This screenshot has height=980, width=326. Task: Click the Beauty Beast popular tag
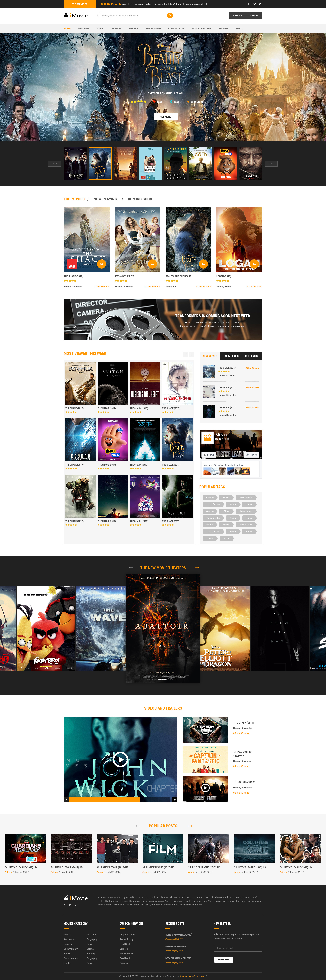[246, 525]
